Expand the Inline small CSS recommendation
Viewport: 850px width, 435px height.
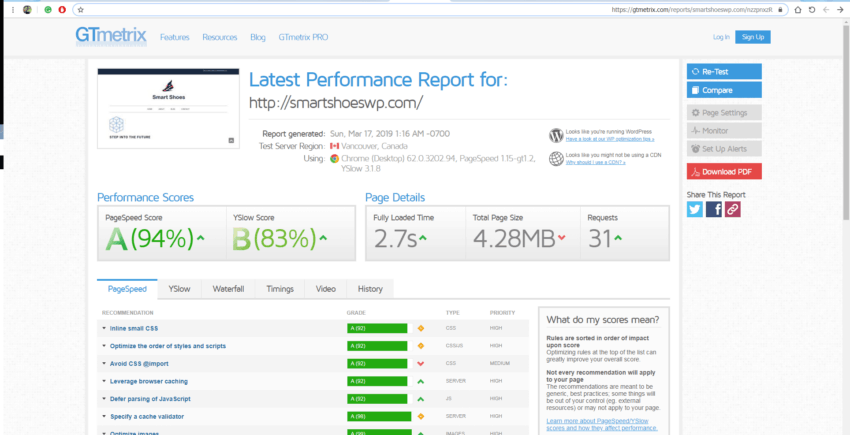[x=133, y=328]
